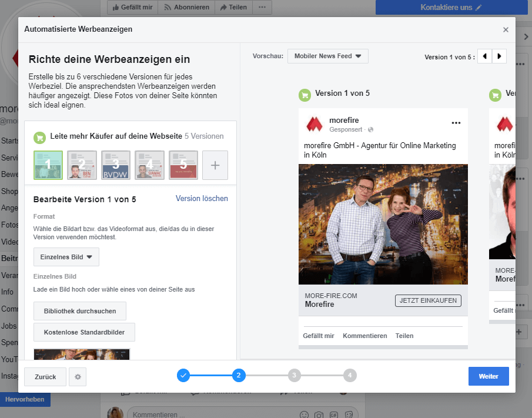532x418 pixels.
Task: Open Info in the page sidebar
Action: tap(8, 292)
